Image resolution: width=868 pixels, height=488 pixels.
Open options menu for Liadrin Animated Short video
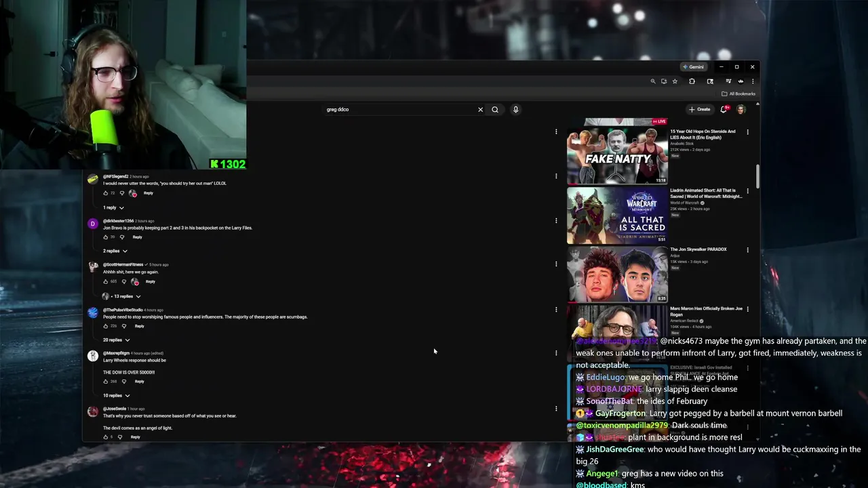(x=747, y=191)
